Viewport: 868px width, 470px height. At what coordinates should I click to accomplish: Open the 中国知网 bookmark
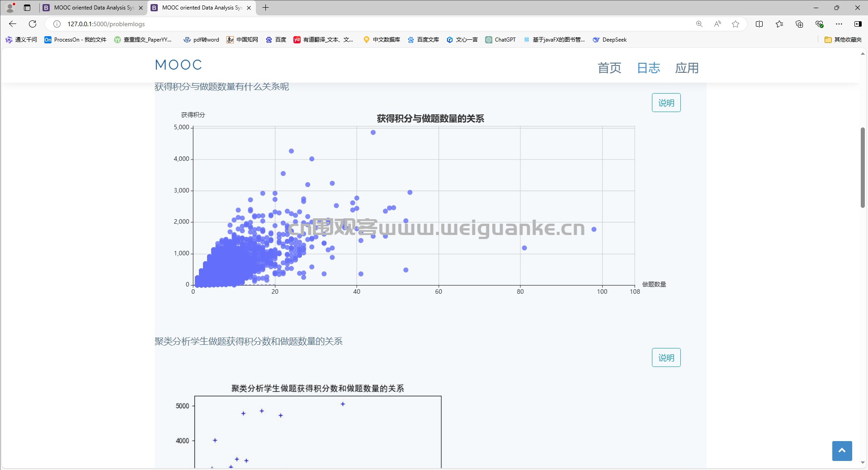pos(242,40)
